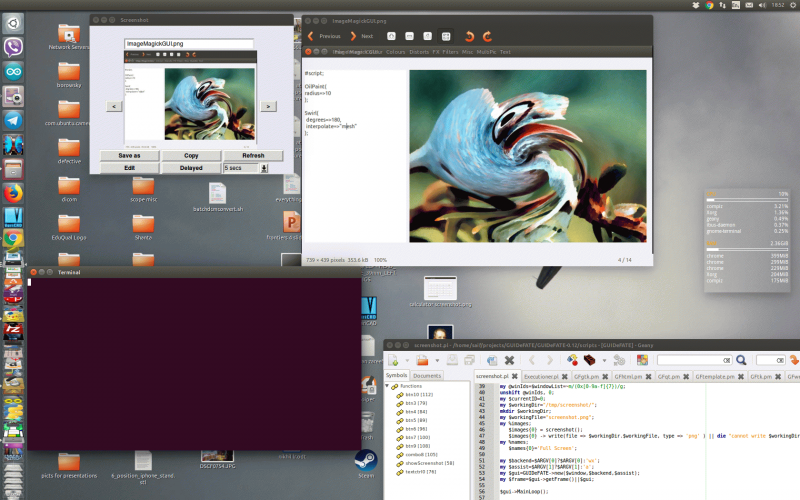Close the screenshot.pl tab in Geany
This screenshot has width=800, height=500.
pyautogui.click(x=514, y=377)
